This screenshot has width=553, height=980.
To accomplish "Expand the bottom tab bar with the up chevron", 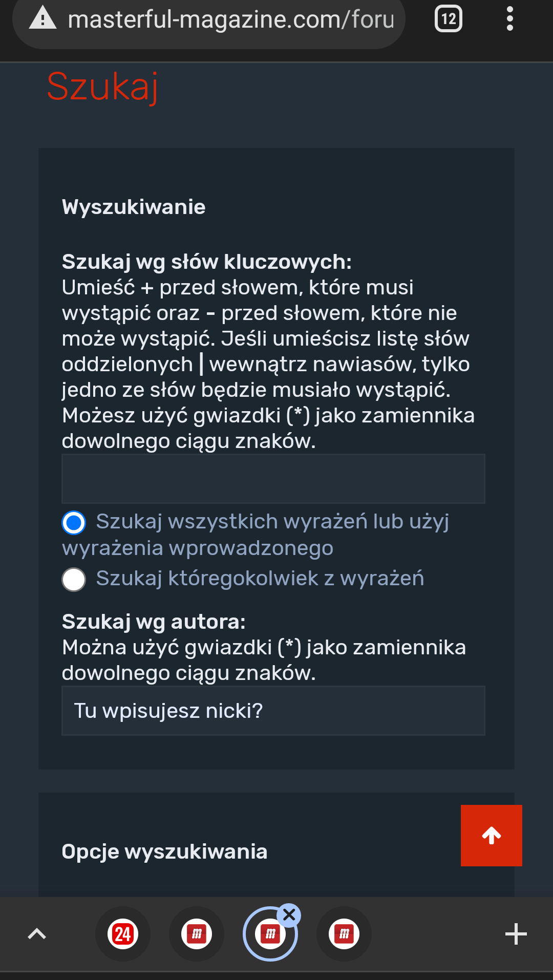I will 37,934.
